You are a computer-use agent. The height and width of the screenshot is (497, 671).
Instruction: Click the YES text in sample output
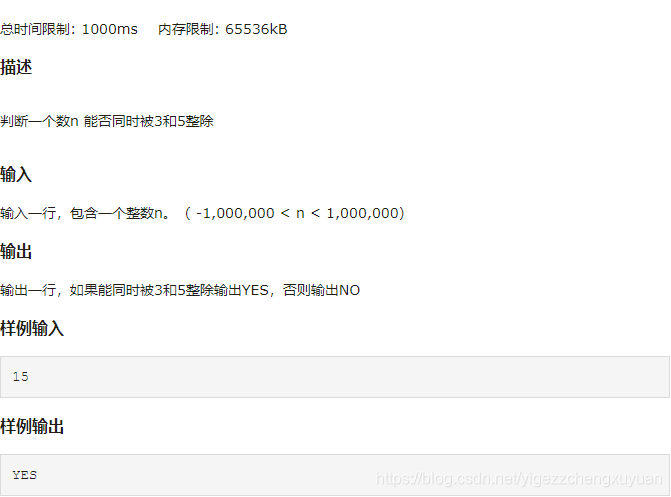point(24,475)
